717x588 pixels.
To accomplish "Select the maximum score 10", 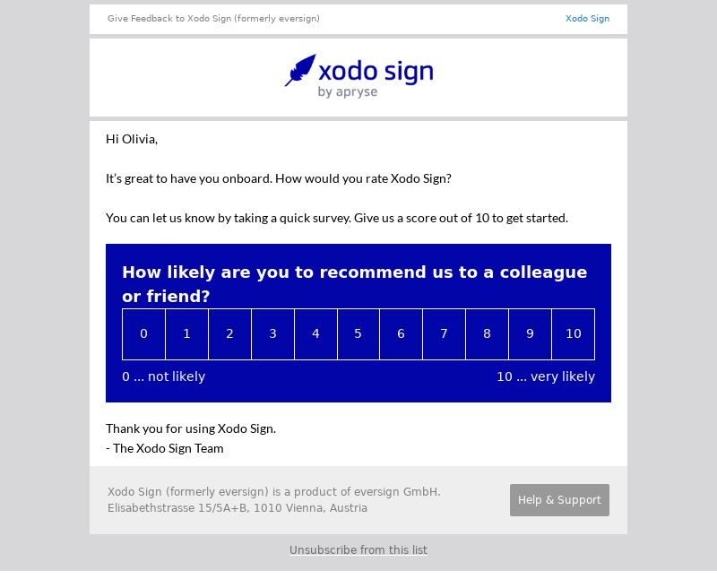I will [x=574, y=334].
